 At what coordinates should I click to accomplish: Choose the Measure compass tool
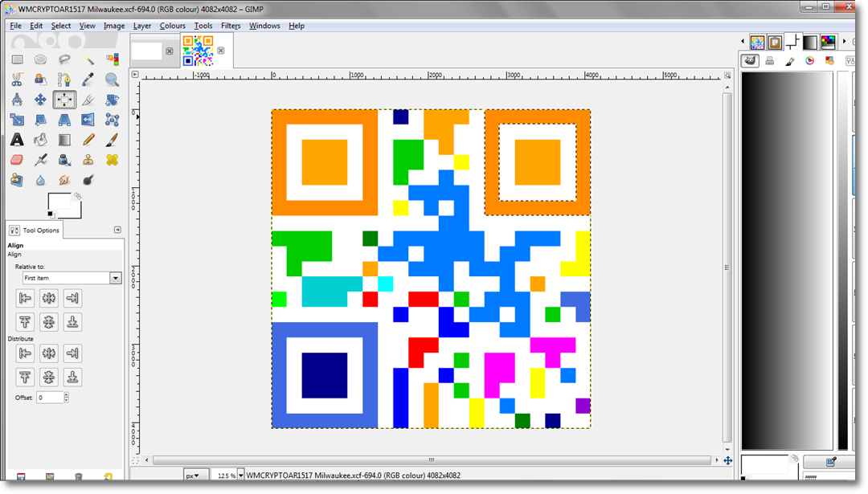(17, 100)
